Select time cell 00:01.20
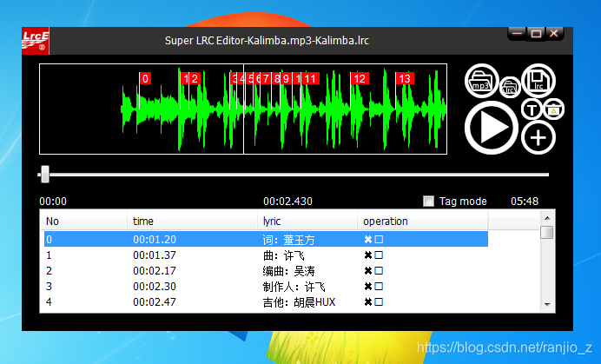This screenshot has width=601, height=364. click(155, 240)
